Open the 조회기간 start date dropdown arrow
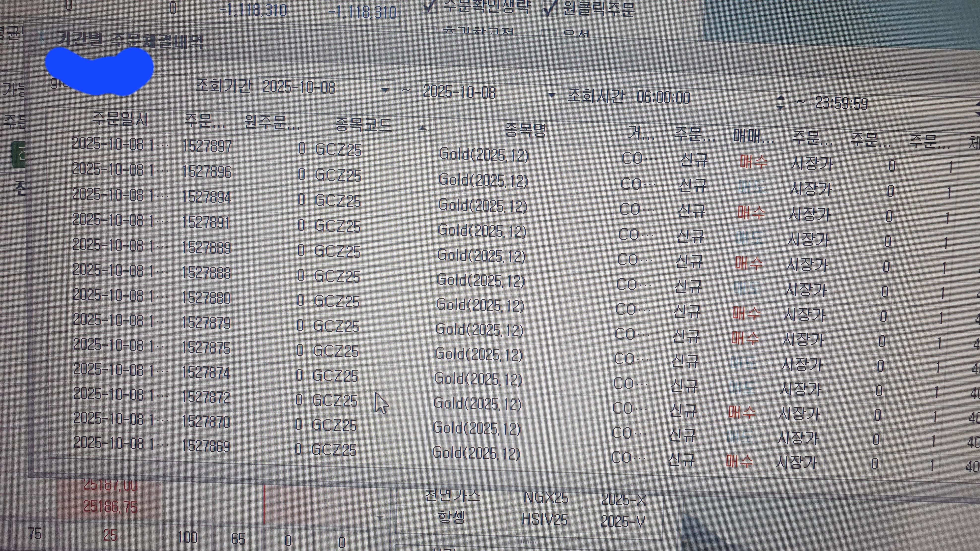The image size is (980, 551). point(385,90)
